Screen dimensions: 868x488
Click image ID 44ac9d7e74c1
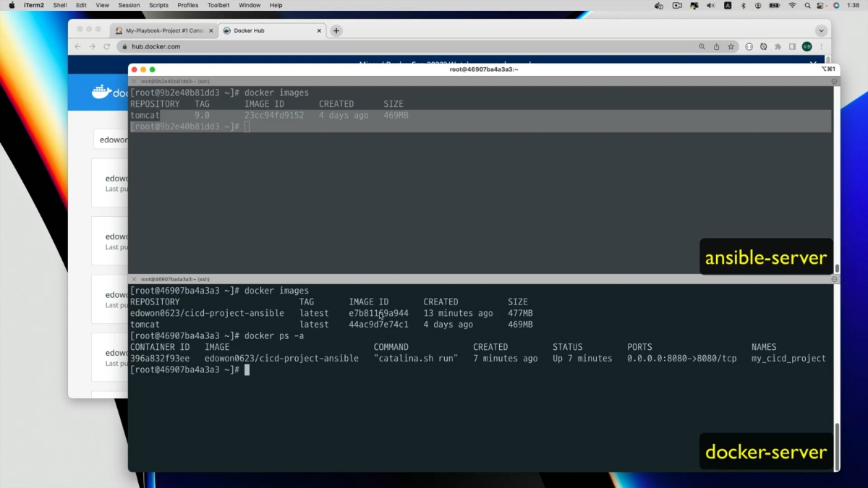[x=378, y=325]
